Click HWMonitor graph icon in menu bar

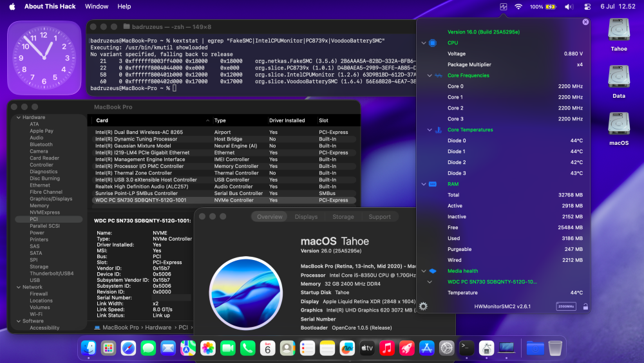503,6
